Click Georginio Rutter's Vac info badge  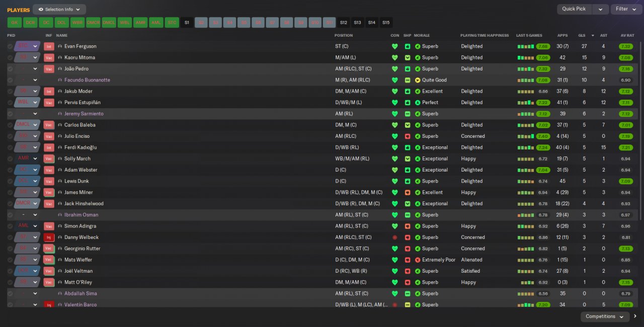point(49,249)
